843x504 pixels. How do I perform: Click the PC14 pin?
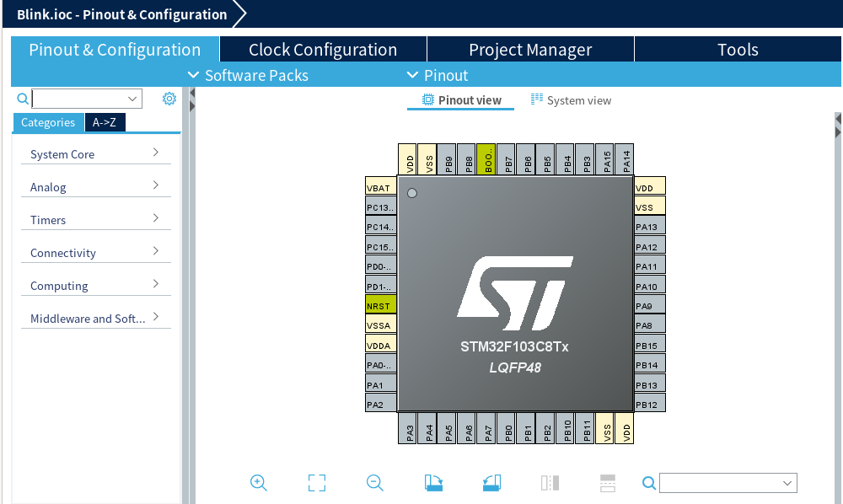381,226
